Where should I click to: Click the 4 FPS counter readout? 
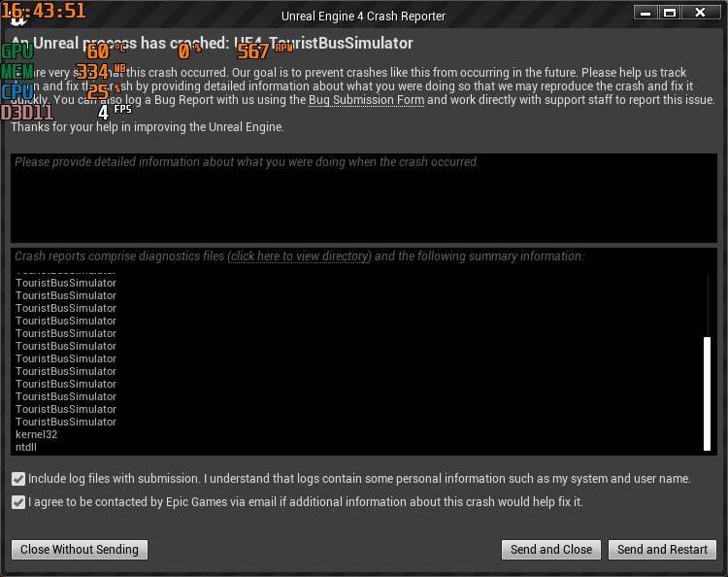click(116, 112)
